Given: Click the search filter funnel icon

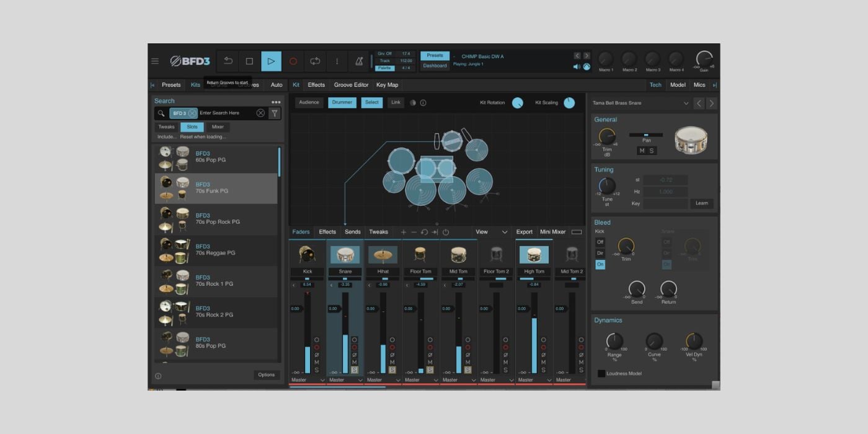Looking at the screenshot, I should pos(275,113).
